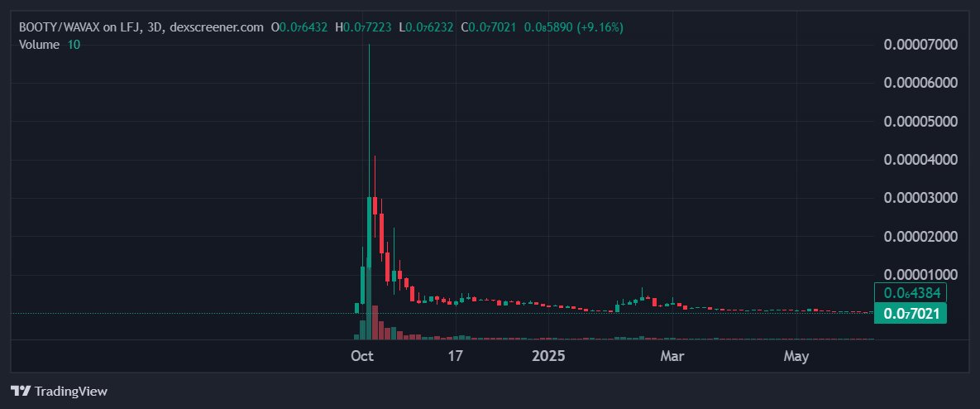Click the Volume indicator label
Viewport: 980px width, 409px height.
(x=40, y=45)
